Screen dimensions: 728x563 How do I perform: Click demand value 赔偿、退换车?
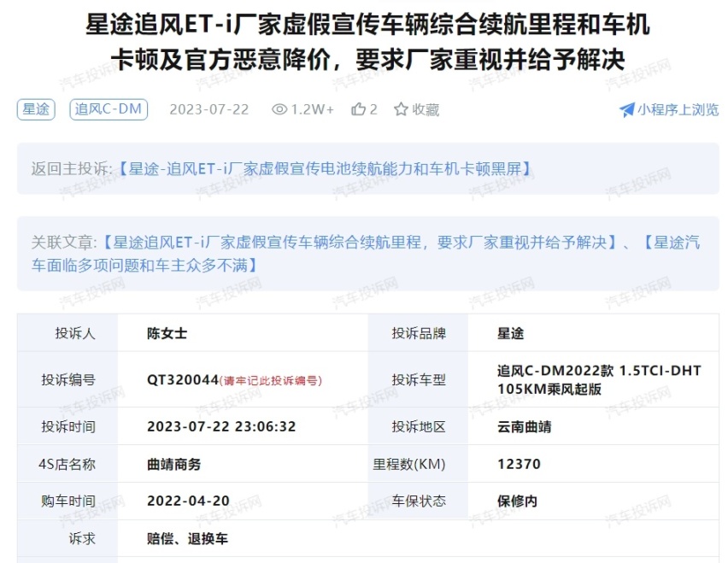pyautogui.click(x=187, y=539)
